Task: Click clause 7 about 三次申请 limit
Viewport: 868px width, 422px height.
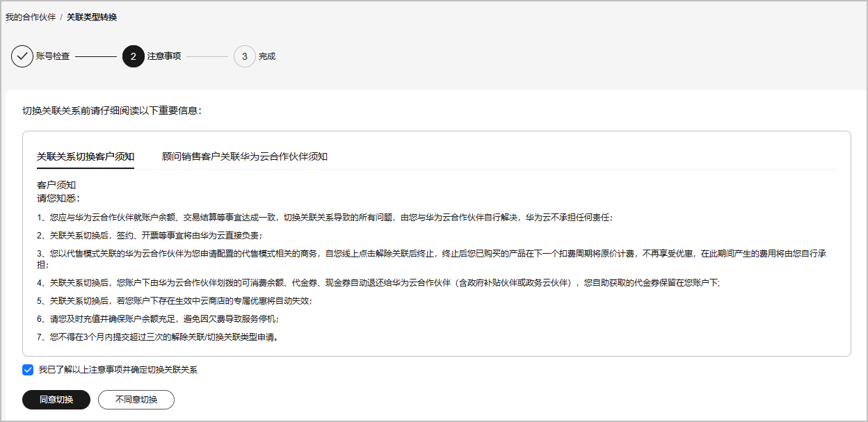Action: pos(160,338)
